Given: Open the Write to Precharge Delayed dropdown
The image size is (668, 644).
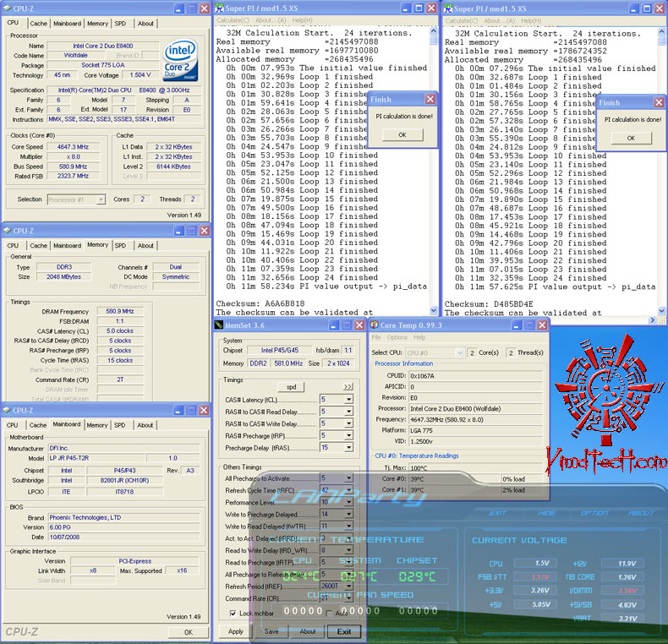Looking at the screenshot, I should click(x=349, y=514).
